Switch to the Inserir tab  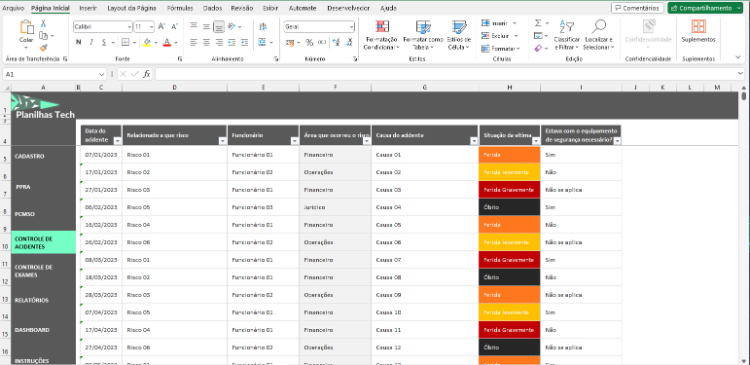88,8
